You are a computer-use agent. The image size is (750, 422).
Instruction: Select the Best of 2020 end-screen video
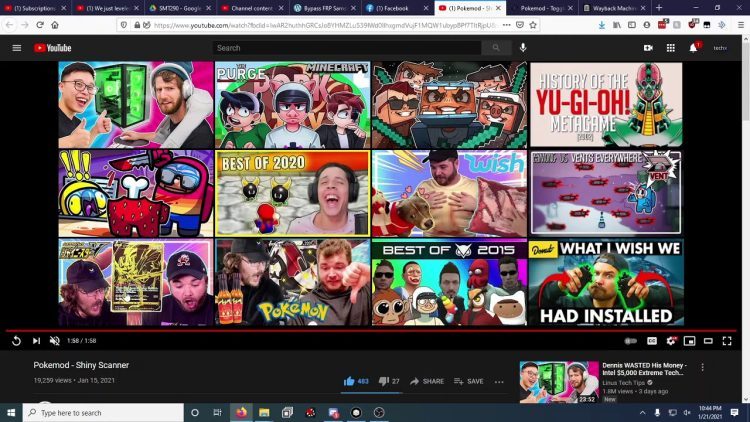(293, 193)
